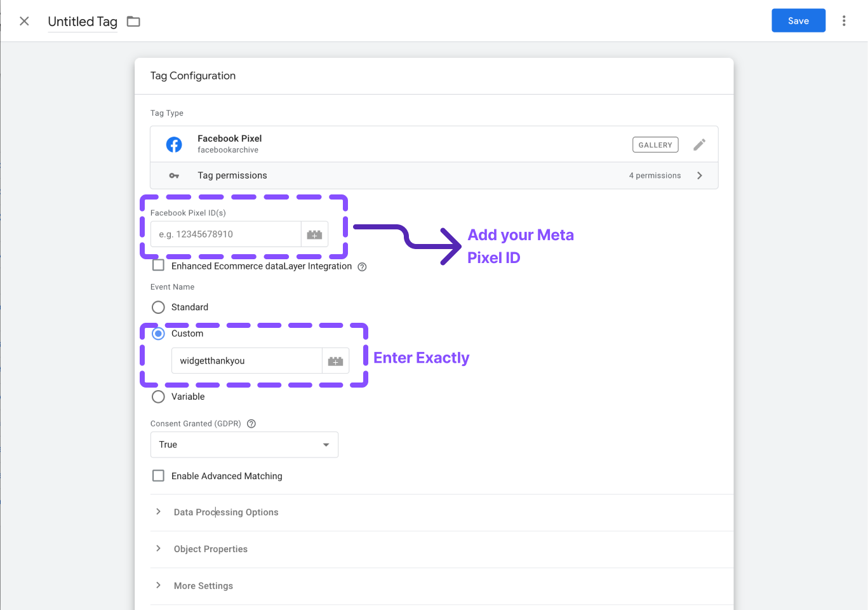The width and height of the screenshot is (868, 610).
Task: Click the variable picker icon beside Pixel ID field
Action: point(314,234)
